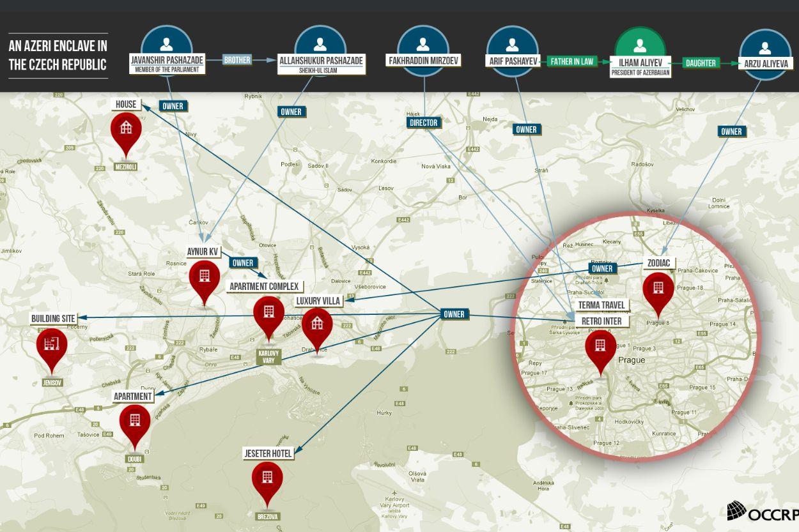Image resolution: width=799 pixels, height=532 pixels.
Task: Click Javanshir Pashazade's person avatar icon
Action: [x=166, y=43]
